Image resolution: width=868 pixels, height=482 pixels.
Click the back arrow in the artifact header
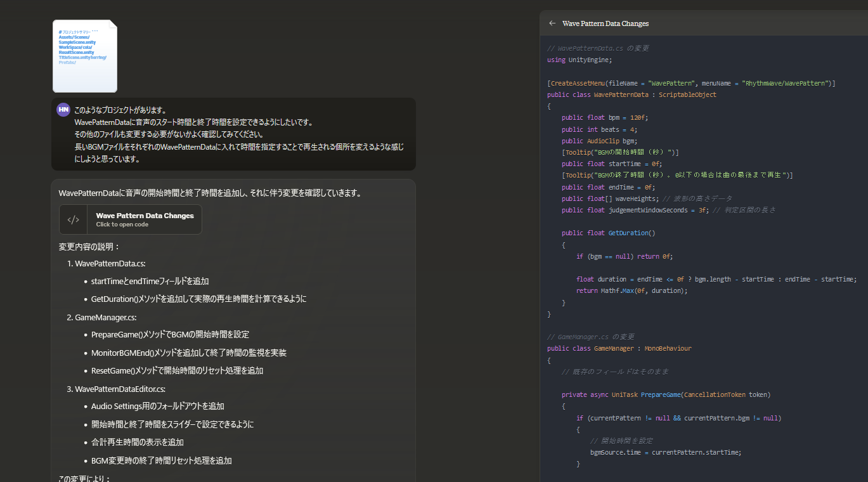click(552, 23)
